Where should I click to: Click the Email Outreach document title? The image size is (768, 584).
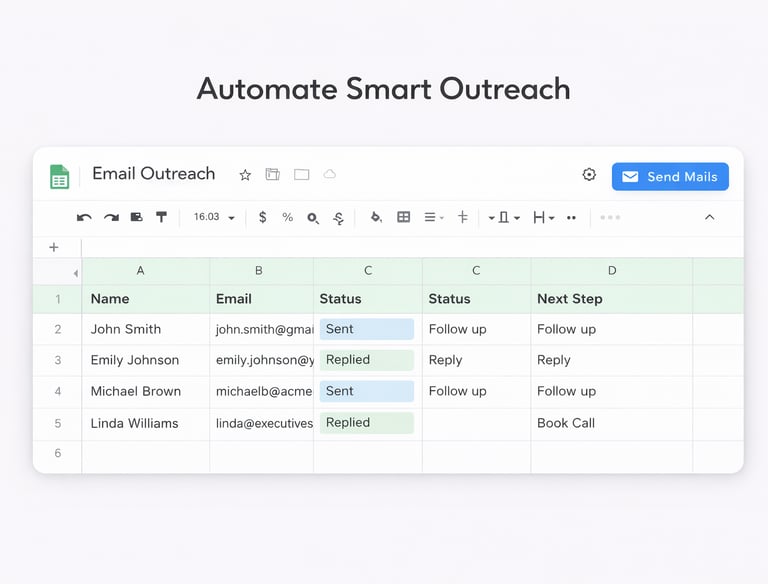click(x=154, y=173)
